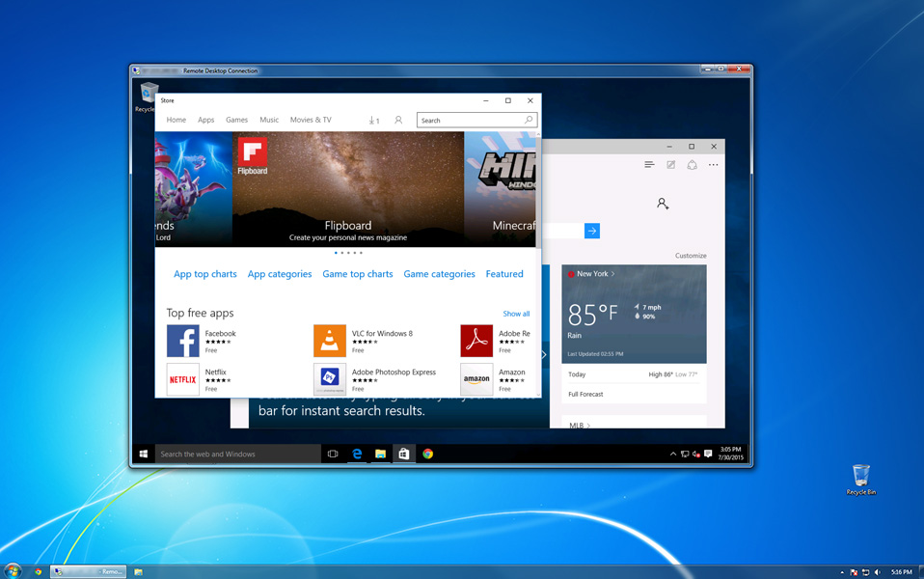Open the New York weather tile
The width and height of the screenshot is (924, 579).
(x=634, y=314)
